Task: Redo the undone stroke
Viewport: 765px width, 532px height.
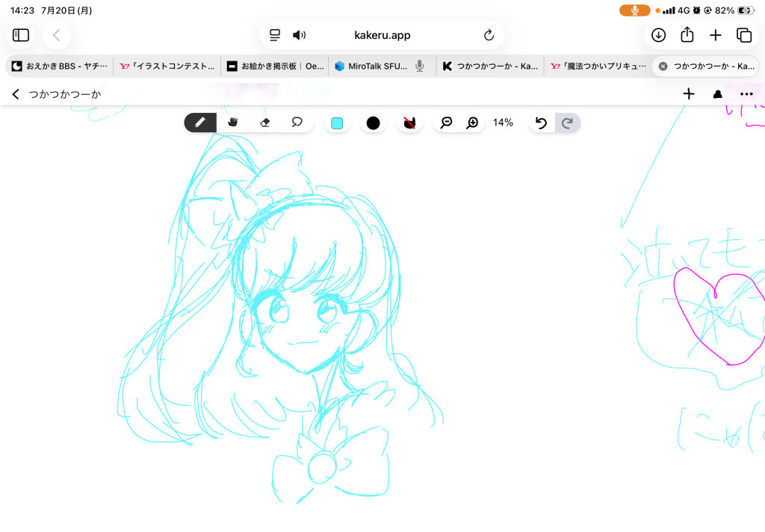Action: pyautogui.click(x=568, y=123)
